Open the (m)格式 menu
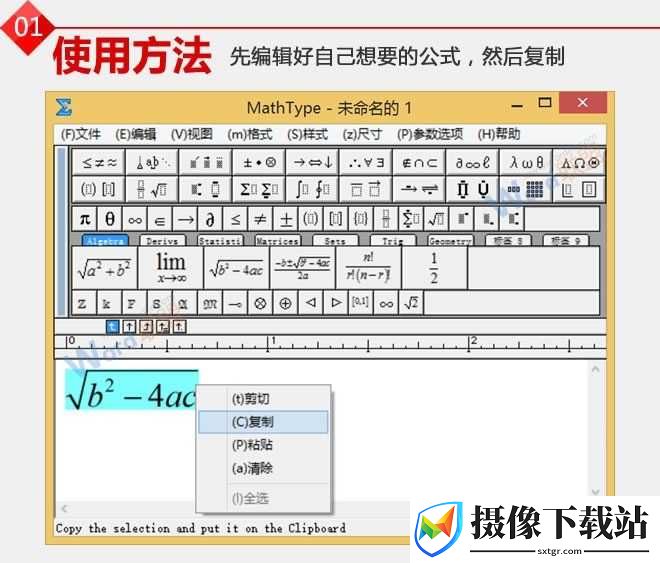This screenshot has height=563, width=660. click(250, 134)
